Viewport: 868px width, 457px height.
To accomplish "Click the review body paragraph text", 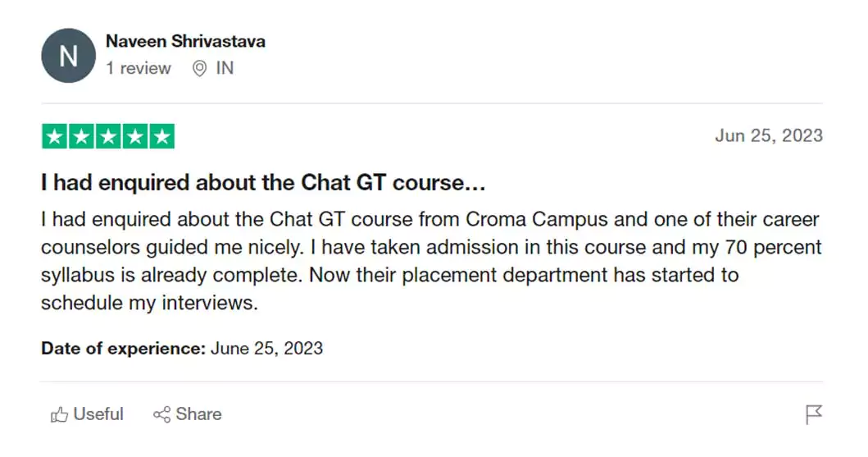I will click(x=430, y=261).
